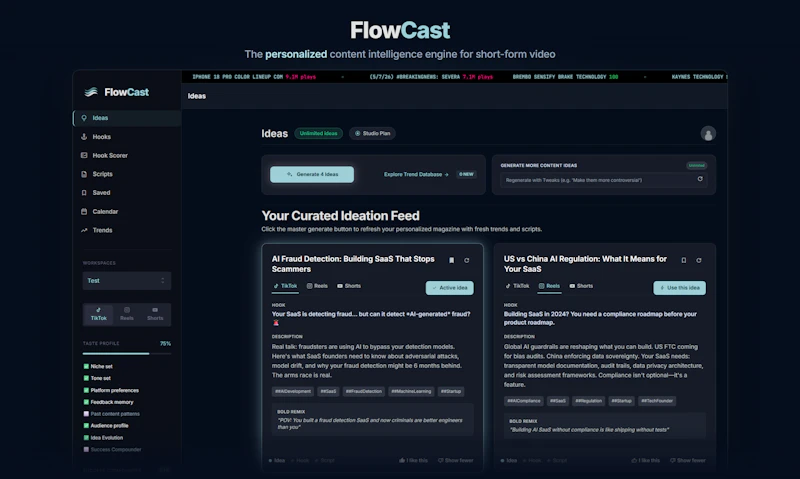Open Saved via its bookmark icon in sidebar
800x479 pixels.
[84, 193]
